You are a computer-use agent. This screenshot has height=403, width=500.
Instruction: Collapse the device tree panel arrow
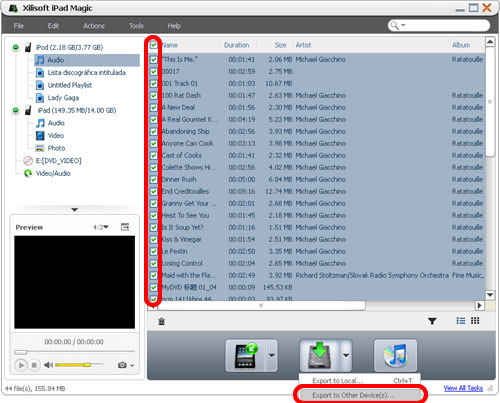click(x=75, y=210)
